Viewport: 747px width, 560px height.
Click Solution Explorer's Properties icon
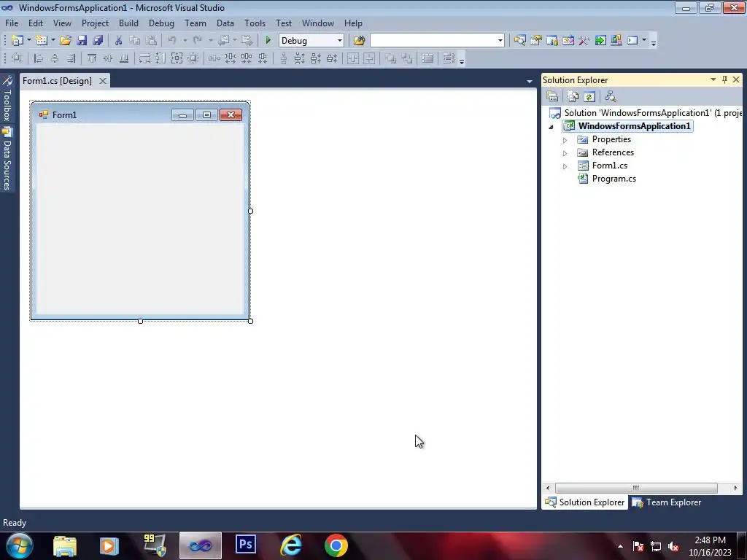[x=552, y=97]
